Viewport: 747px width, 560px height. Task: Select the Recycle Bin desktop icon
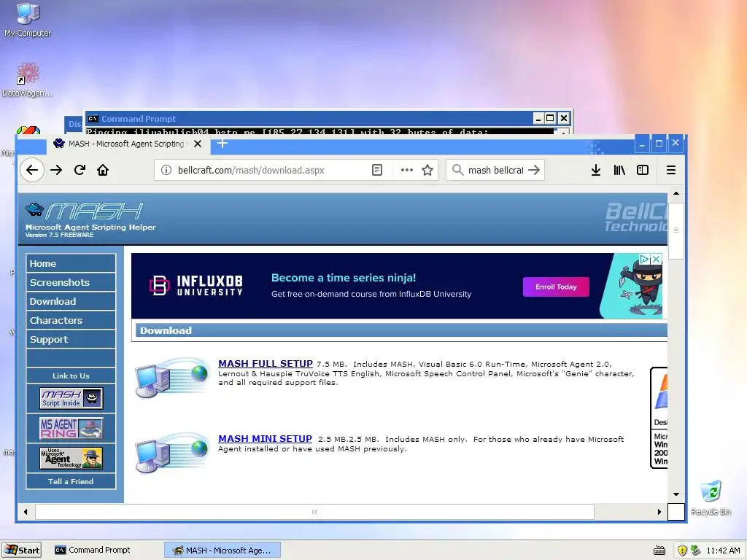click(711, 497)
